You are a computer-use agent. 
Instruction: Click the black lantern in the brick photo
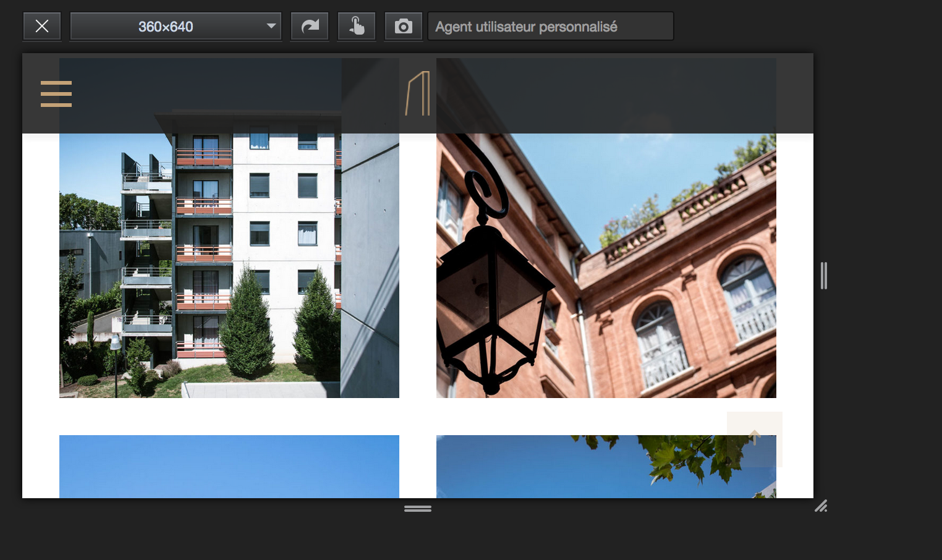488,297
